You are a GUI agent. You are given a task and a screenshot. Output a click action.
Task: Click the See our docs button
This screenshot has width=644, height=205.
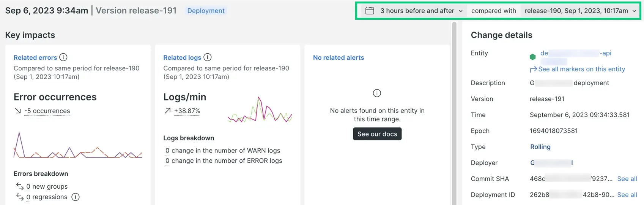tap(377, 134)
